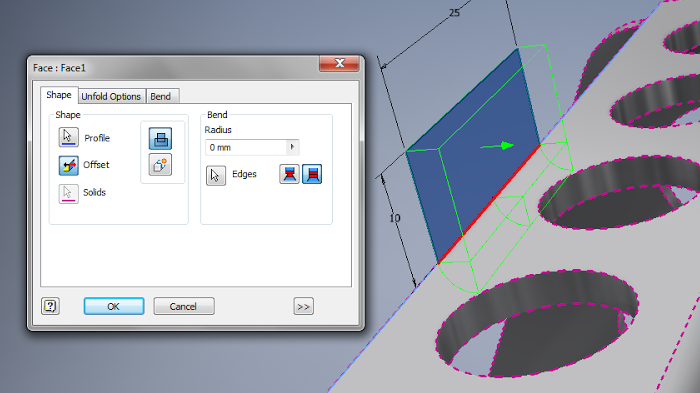Confirm with the OK button

point(114,306)
